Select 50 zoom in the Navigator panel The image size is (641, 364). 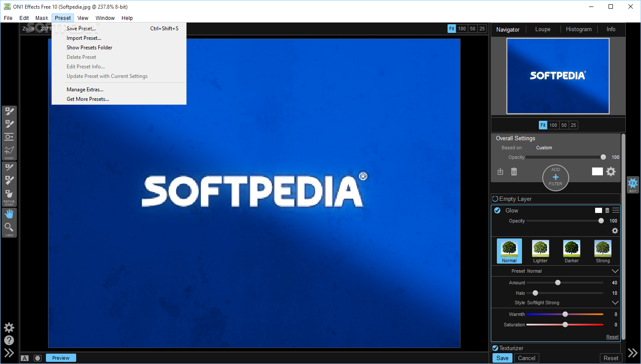(x=564, y=125)
